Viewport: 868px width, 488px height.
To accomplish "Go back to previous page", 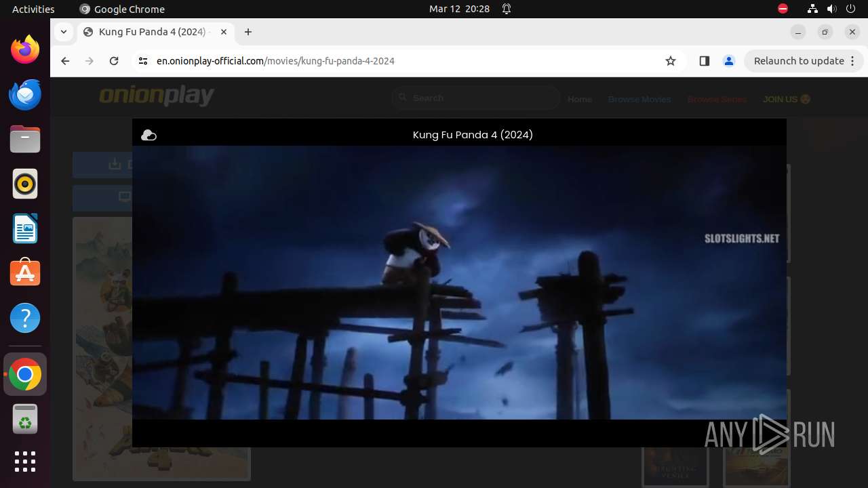I will pyautogui.click(x=65, y=61).
